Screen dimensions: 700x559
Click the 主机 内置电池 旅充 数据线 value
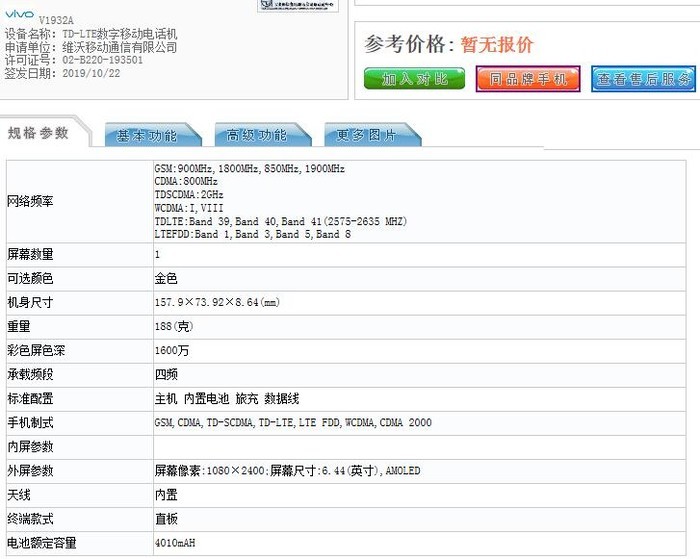[227, 398]
